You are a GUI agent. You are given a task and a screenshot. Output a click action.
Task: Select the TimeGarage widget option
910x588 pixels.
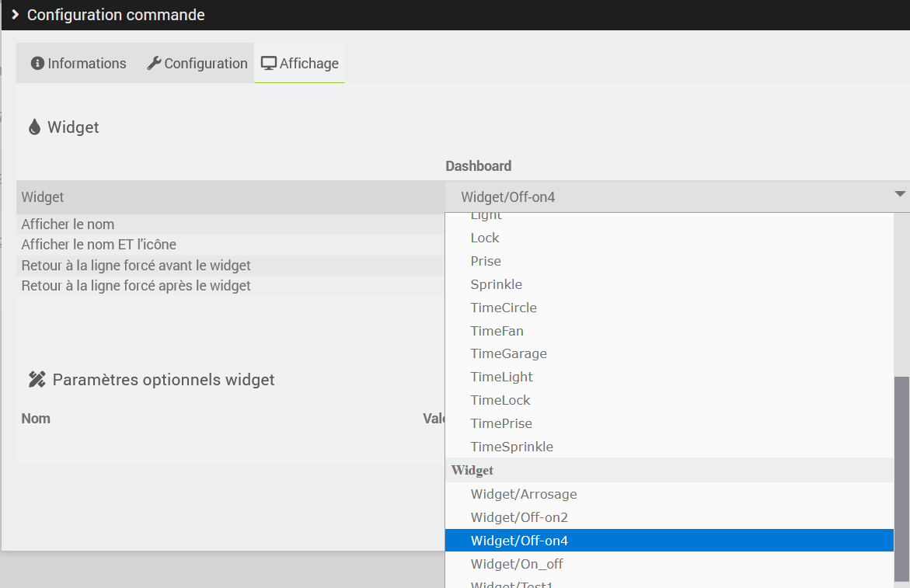point(508,353)
